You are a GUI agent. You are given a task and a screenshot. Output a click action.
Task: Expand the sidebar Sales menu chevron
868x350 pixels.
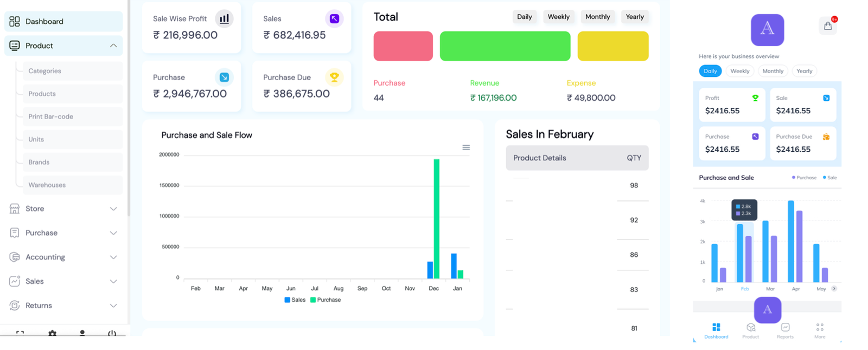point(113,281)
